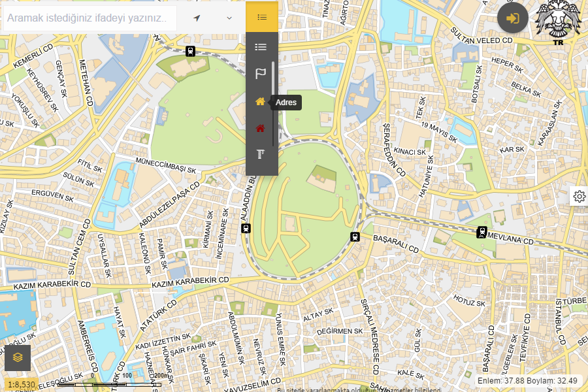Screen dimensions: 588x392
Task: Expand the search options dropdown chevron
Action: pyautogui.click(x=229, y=18)
